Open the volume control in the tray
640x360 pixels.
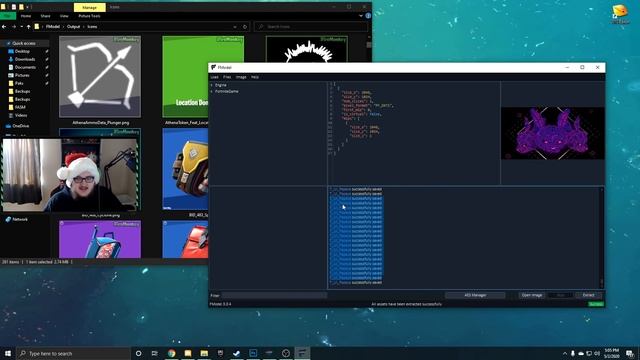pyautogui.click(x=597, y=353)
